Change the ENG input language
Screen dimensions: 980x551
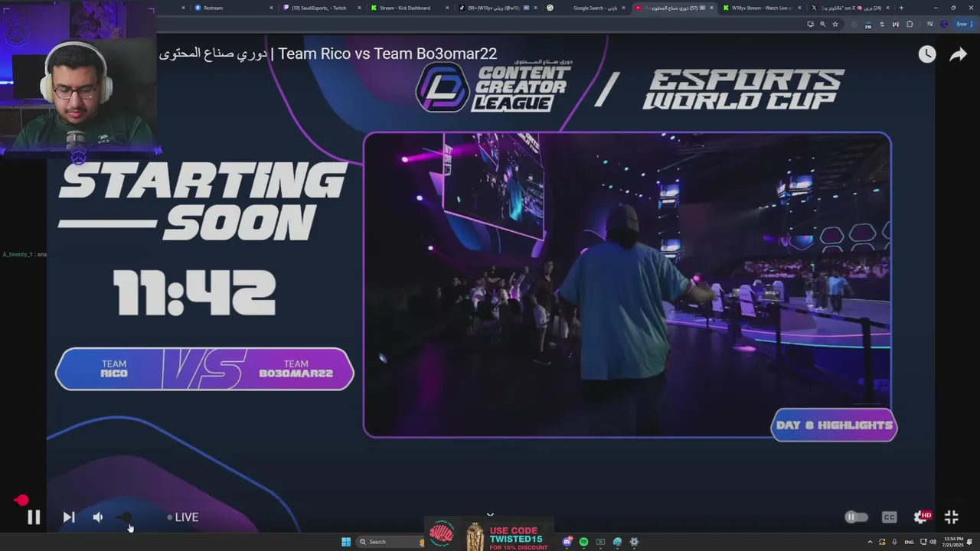coord(909,542)
